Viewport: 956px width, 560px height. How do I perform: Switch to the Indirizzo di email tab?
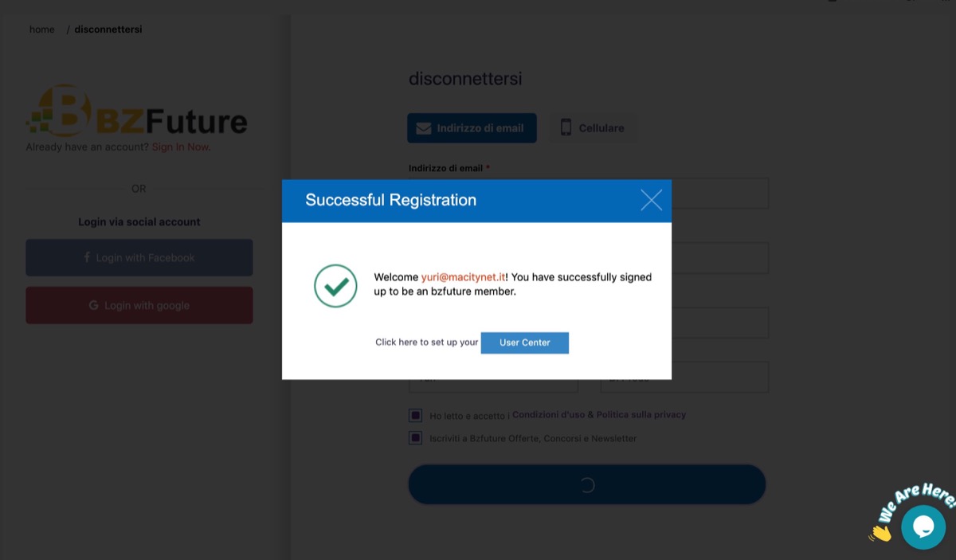[472, 128]
